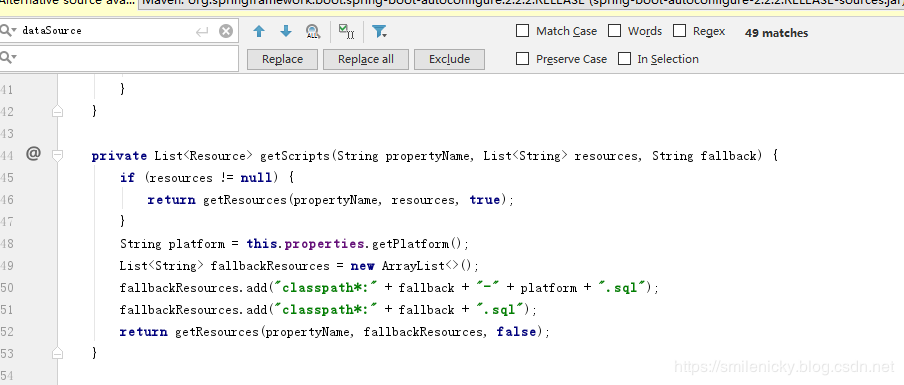The width and height of the screenshot is (904, 385).
Task: Click the Exclude button
Action: pos(449,59)
